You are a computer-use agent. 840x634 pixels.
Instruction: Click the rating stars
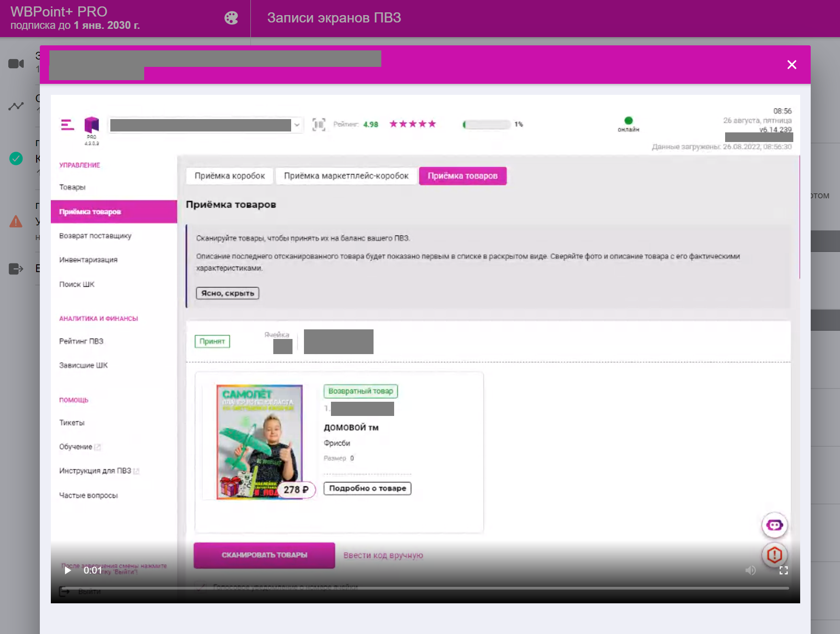[x=412, y=124]
